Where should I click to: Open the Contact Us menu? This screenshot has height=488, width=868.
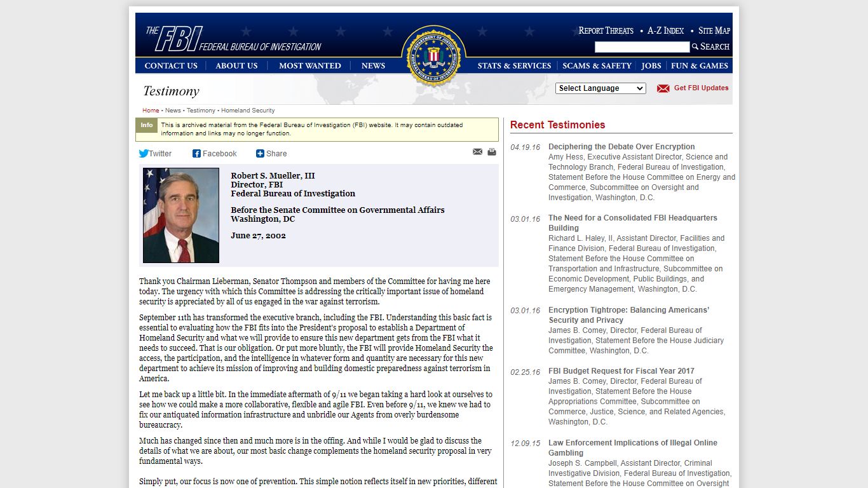coord(171,65)
